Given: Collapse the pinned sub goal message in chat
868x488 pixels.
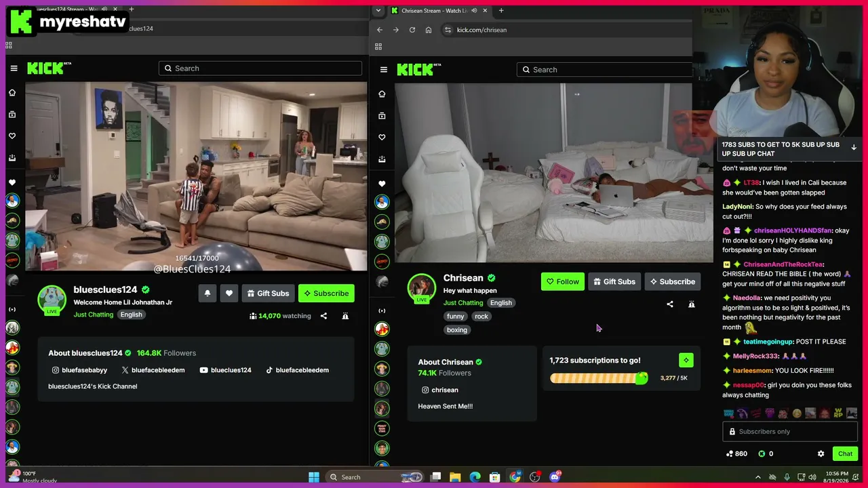Looking at the screenshot, I should tap(854, 147).
